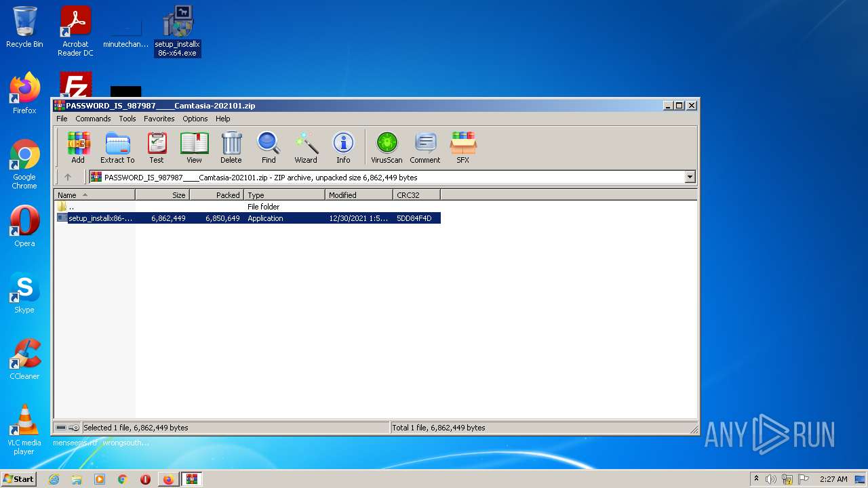868x488 pixels.
Task: Show hidden tray icons arrow
Action: tap(756, 479)
